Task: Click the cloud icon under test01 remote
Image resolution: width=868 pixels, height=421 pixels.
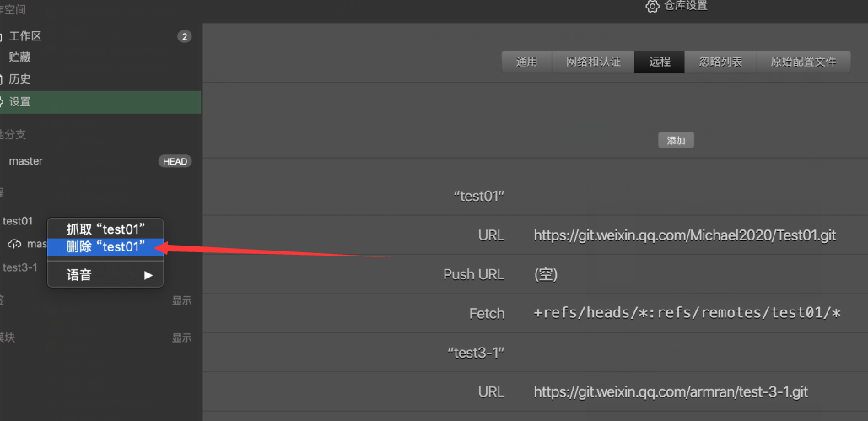Action: click(15, 244)
